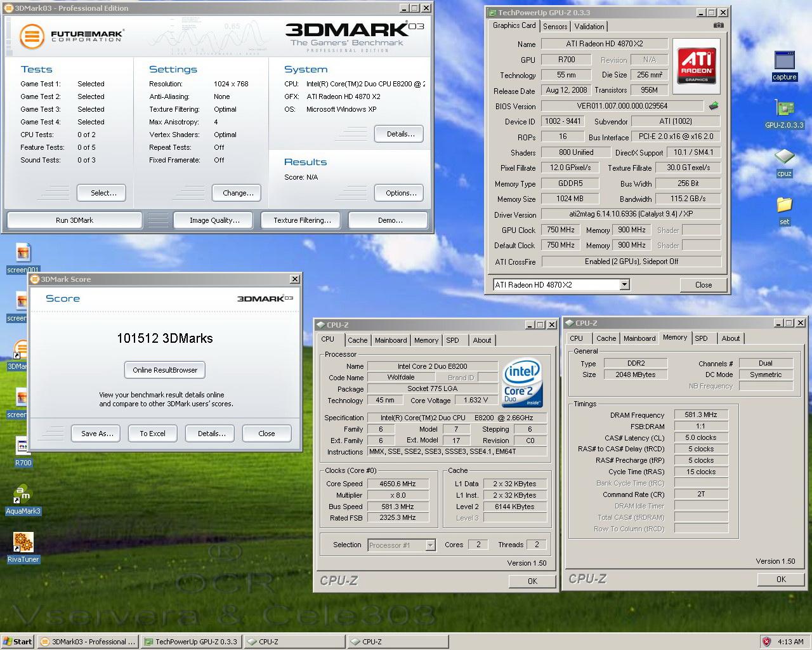This screenshot has width=812, height=650.
Task: Switch to 3DMark03 in the taskbar
Action: point(88,642)
